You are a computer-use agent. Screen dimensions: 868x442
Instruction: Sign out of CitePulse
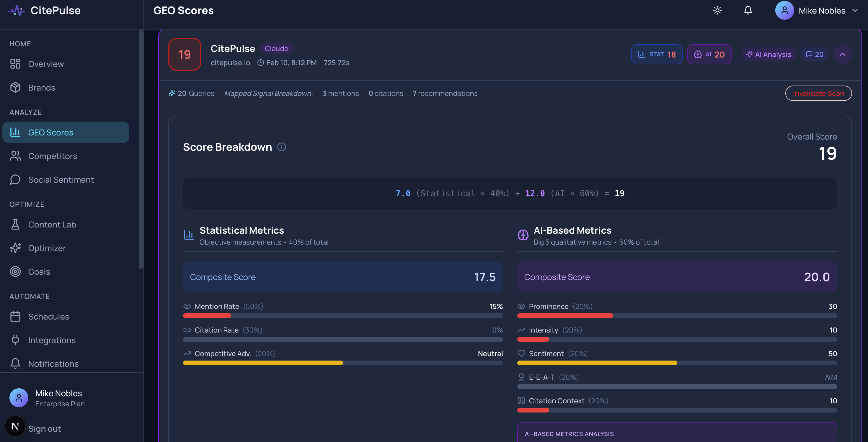[x=44, y=428]
